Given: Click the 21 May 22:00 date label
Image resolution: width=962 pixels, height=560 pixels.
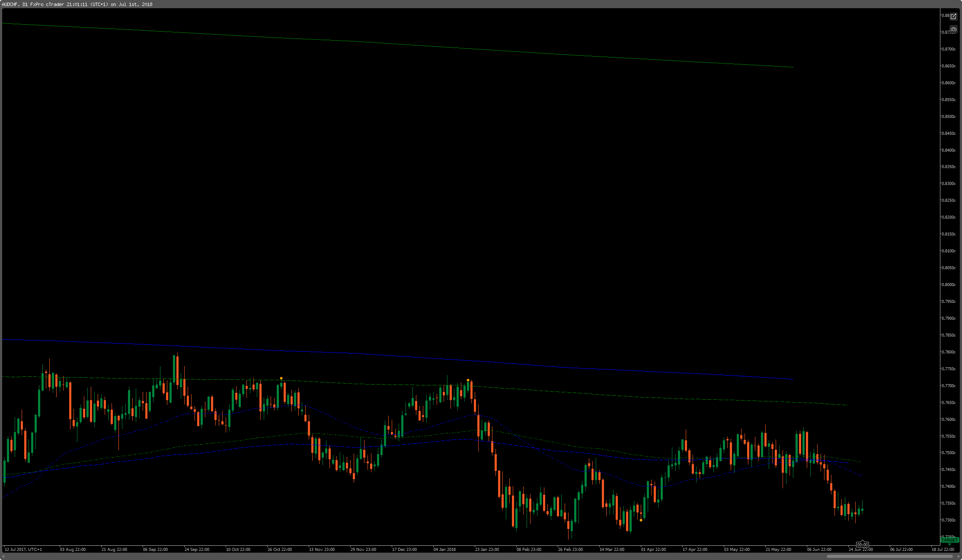Looking at the screenshot, I should point(778,550).
